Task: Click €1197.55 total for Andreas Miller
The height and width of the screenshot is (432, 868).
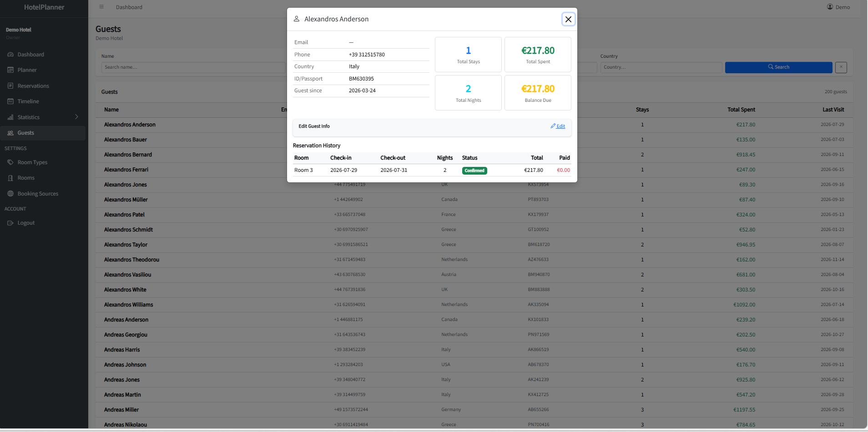Action: click(x=744, y=410)
